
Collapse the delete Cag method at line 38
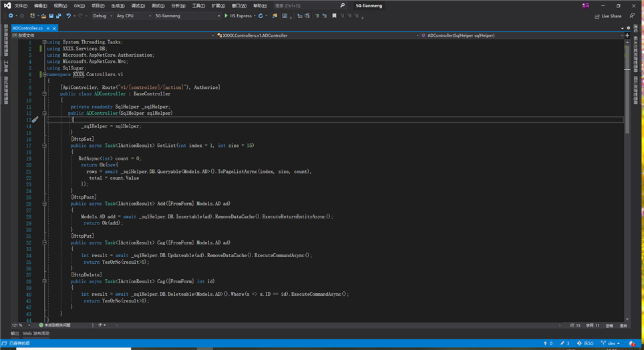pos(44,281)
